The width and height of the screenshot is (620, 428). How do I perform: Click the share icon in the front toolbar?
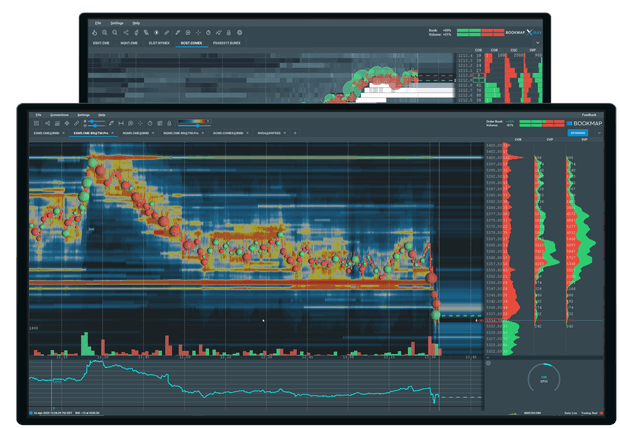click(x=47, y=123)
